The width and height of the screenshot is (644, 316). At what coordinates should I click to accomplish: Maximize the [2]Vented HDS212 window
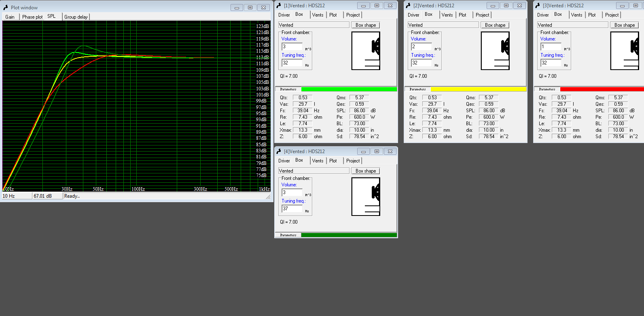[x=506, y=5]
